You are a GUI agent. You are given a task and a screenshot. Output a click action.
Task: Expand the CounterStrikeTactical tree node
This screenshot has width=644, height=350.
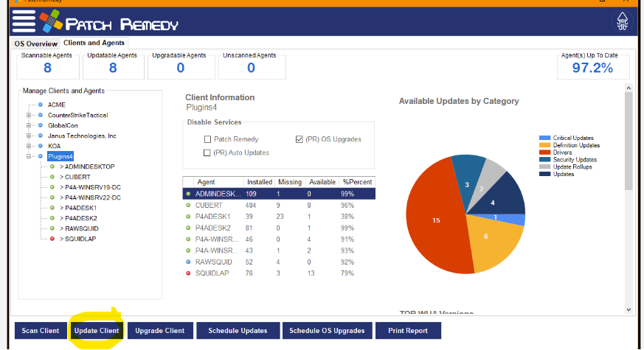(29, 115)
